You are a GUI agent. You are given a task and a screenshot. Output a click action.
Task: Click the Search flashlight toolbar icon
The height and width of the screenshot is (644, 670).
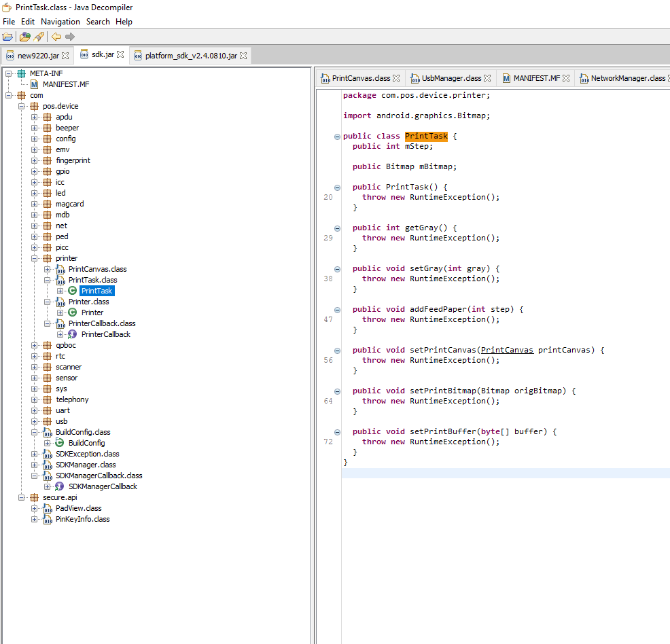tap(39, 37)
